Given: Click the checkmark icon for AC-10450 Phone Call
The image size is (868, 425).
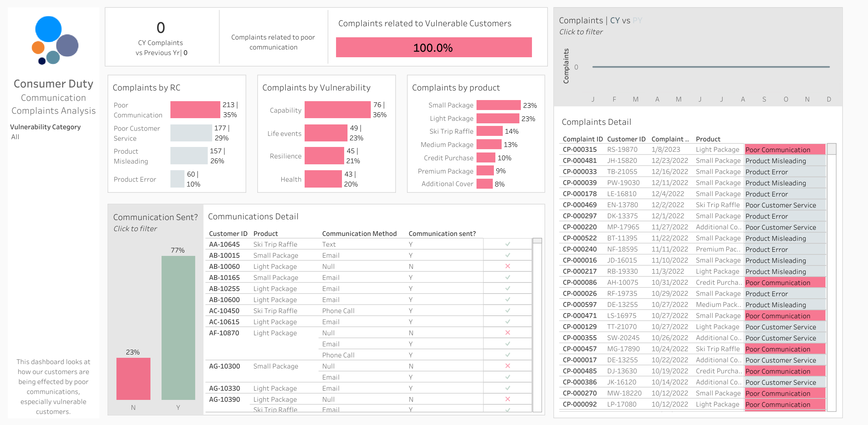Looking at the screenshot, I should click(508, 311).
